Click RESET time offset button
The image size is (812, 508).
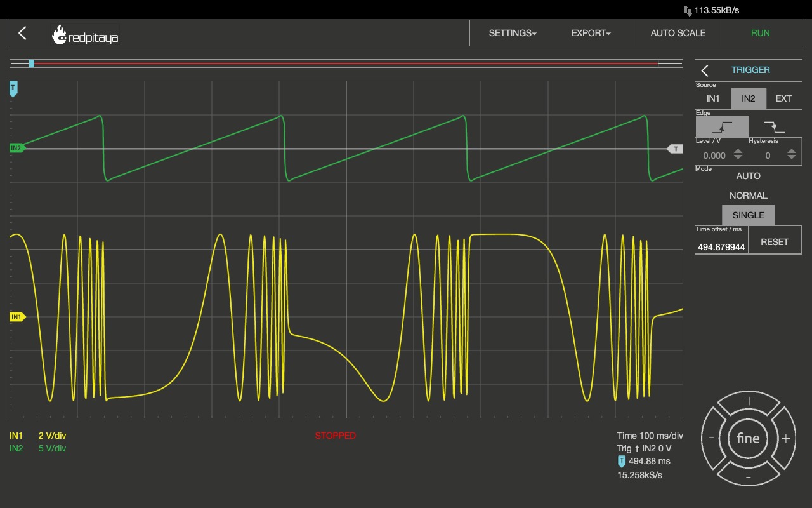point(775,242)
